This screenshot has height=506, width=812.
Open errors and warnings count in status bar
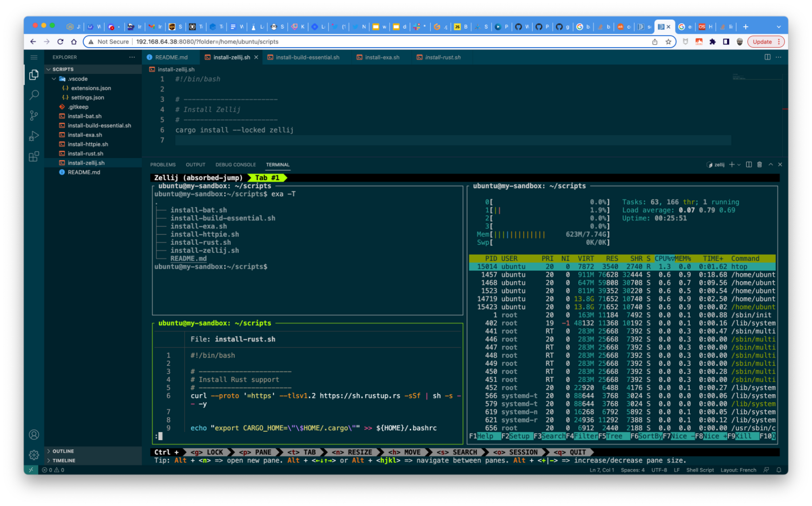point(53,469)
